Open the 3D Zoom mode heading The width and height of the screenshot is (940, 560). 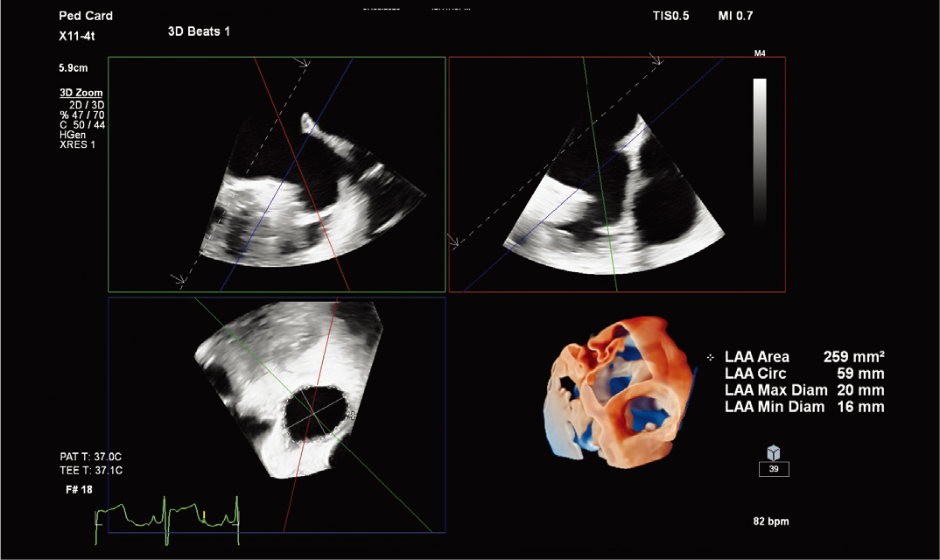[x=81, y=93]
